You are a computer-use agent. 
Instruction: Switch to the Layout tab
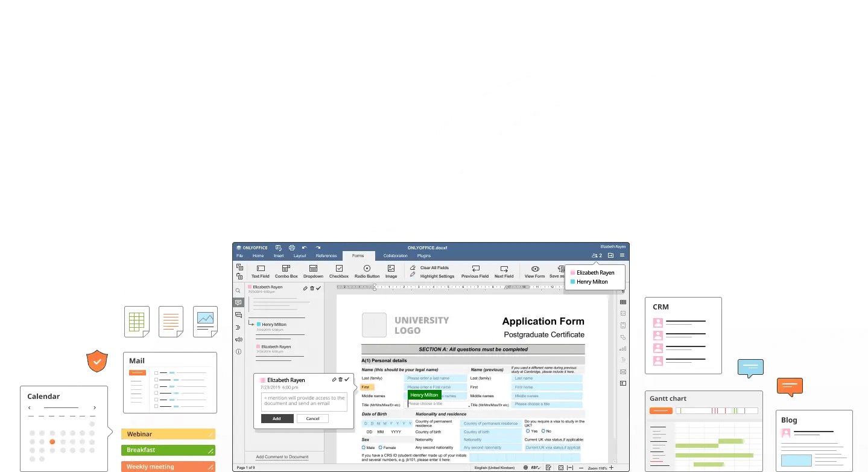click(300, 256)
